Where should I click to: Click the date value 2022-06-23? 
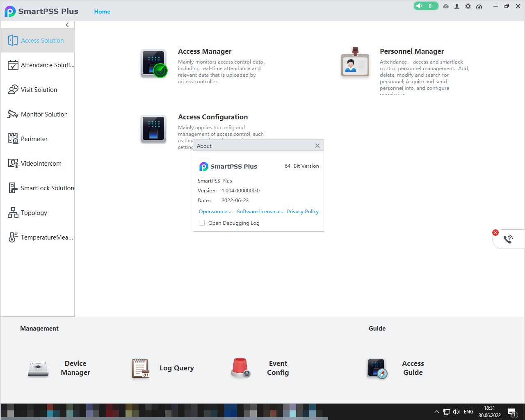click(x=235, y=201)
